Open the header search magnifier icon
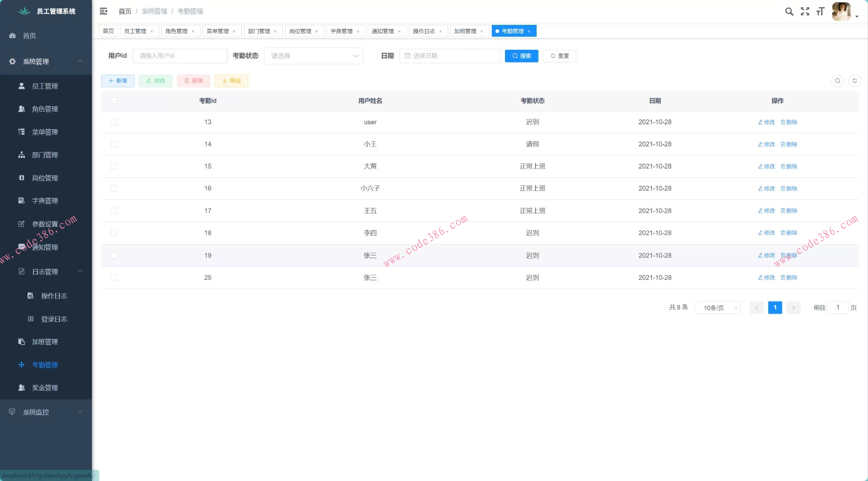 [789, 12]
